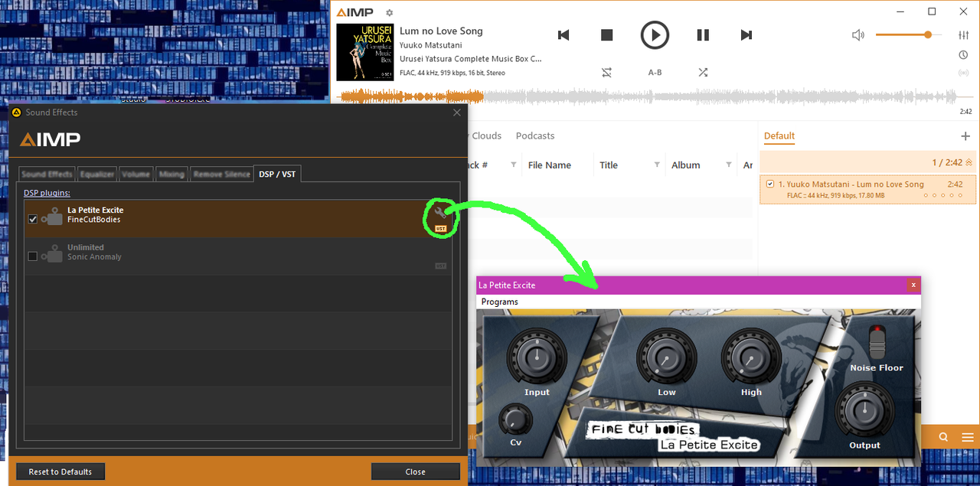Uncheck Yuuko Matsutani playlist entry checkbox
Viewport: 980px width, 486px height.
770,184
